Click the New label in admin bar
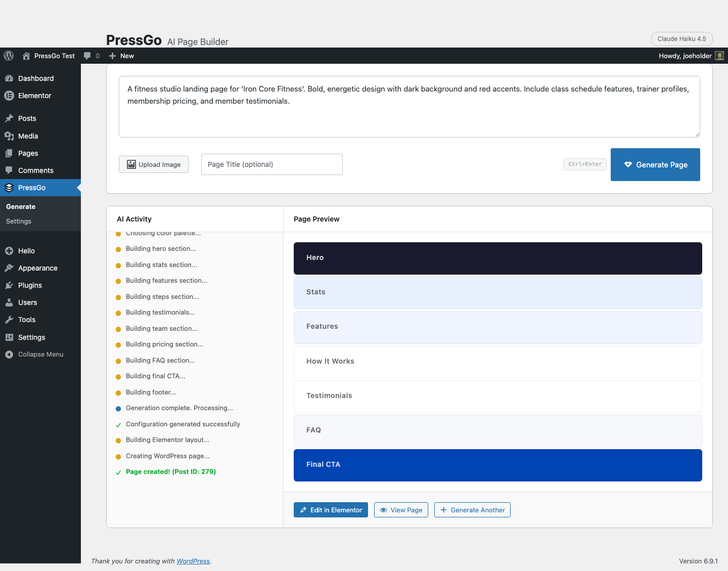Screen dimensions: 728x571 pyautogui.click(x=127, y=56)
